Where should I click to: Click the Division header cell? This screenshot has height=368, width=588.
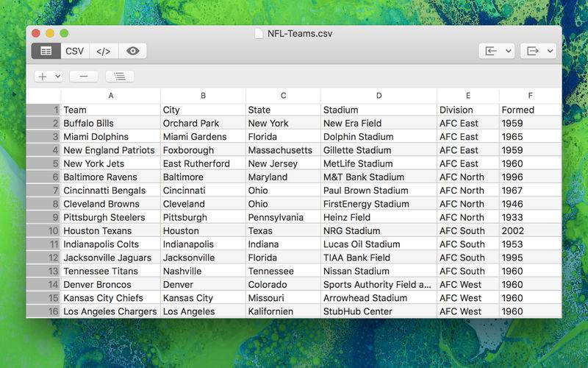tap(468, 110)
